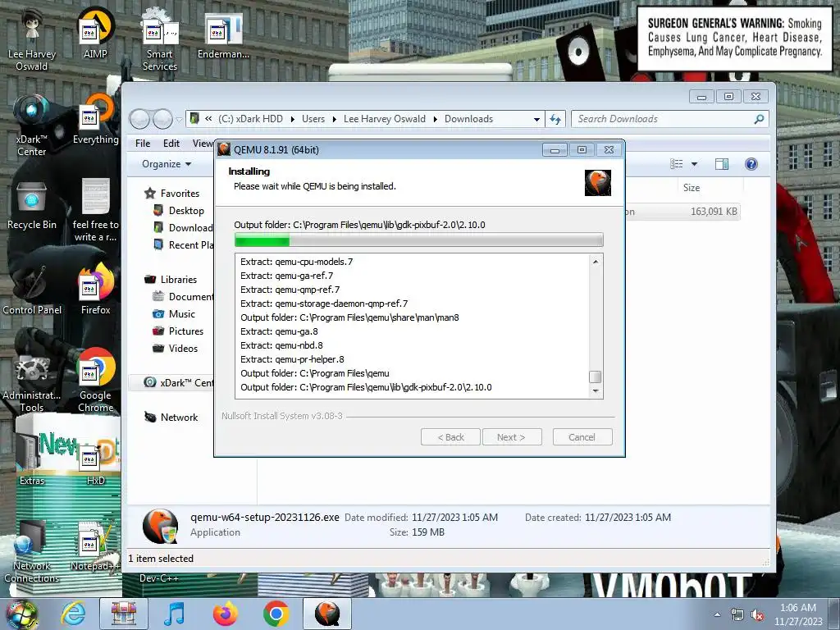
Task: Change view using the Explorer view icon
Action: coord(677,164)
